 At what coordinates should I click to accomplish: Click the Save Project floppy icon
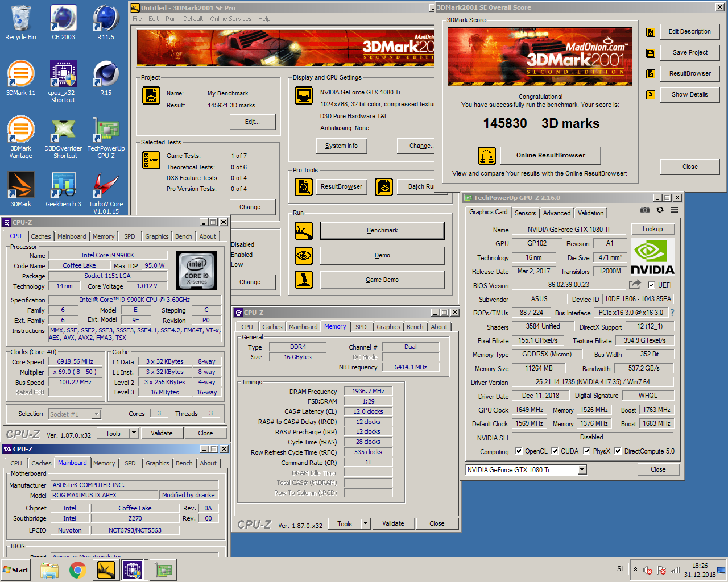tap(651, 53)
